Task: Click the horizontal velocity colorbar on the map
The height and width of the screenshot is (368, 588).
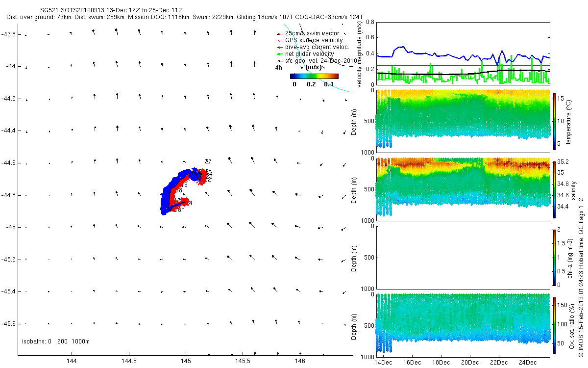Action: pyautogui.click(x=314, y=76)
